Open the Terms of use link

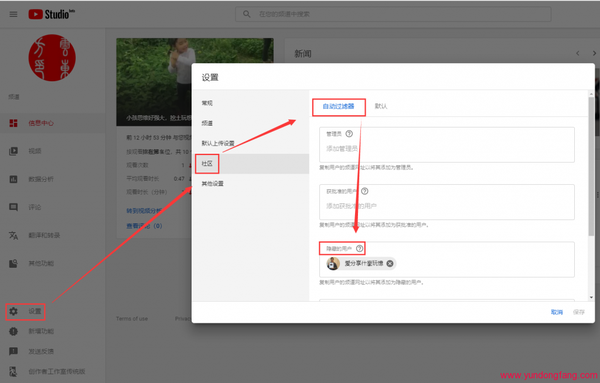132,319
